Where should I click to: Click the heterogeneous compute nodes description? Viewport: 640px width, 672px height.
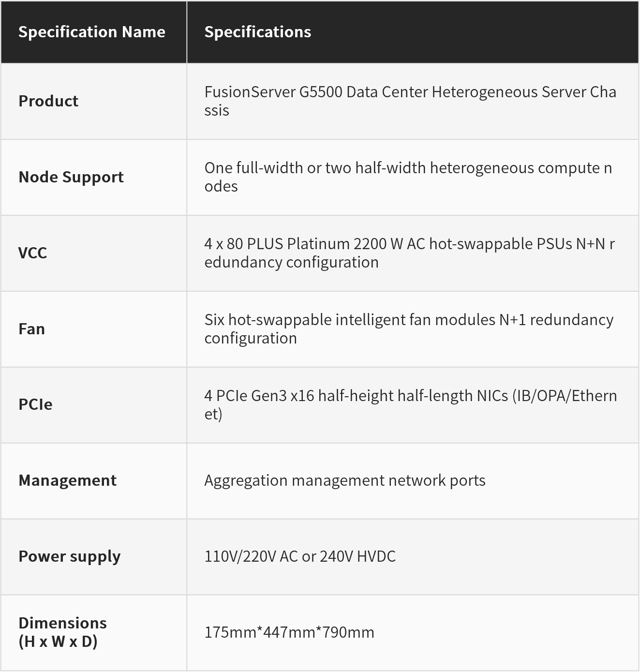pos(408,177)
